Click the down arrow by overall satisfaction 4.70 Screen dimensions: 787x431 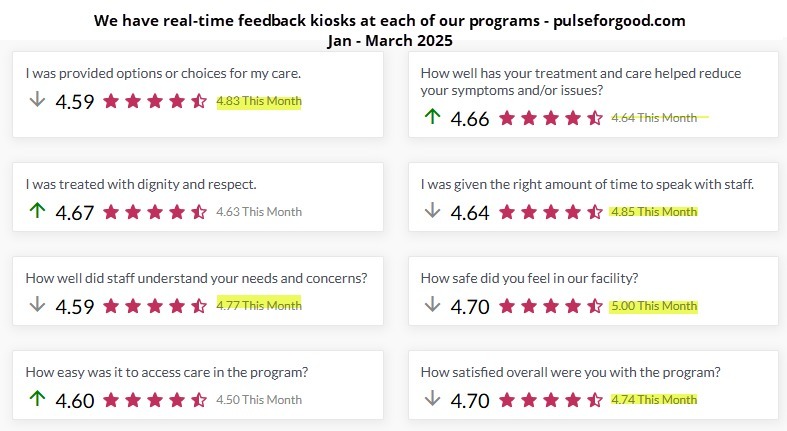(432, 398)
